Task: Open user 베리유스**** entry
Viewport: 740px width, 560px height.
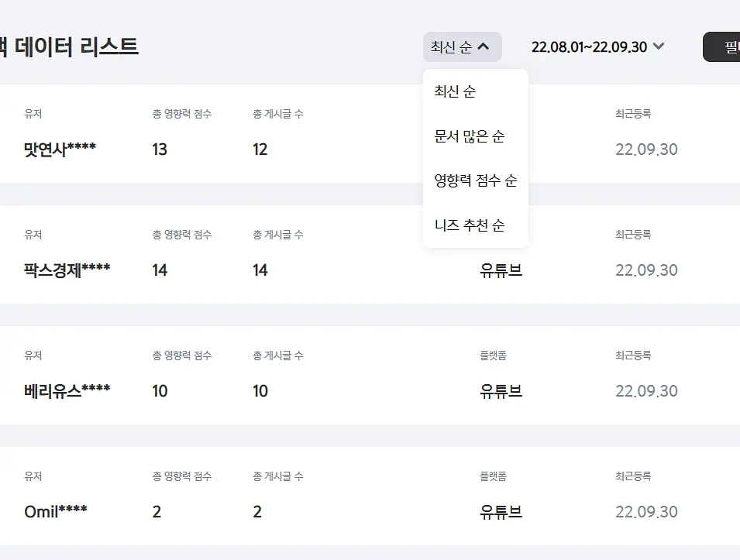Action: pyautogui.click(x=67, y=390)
